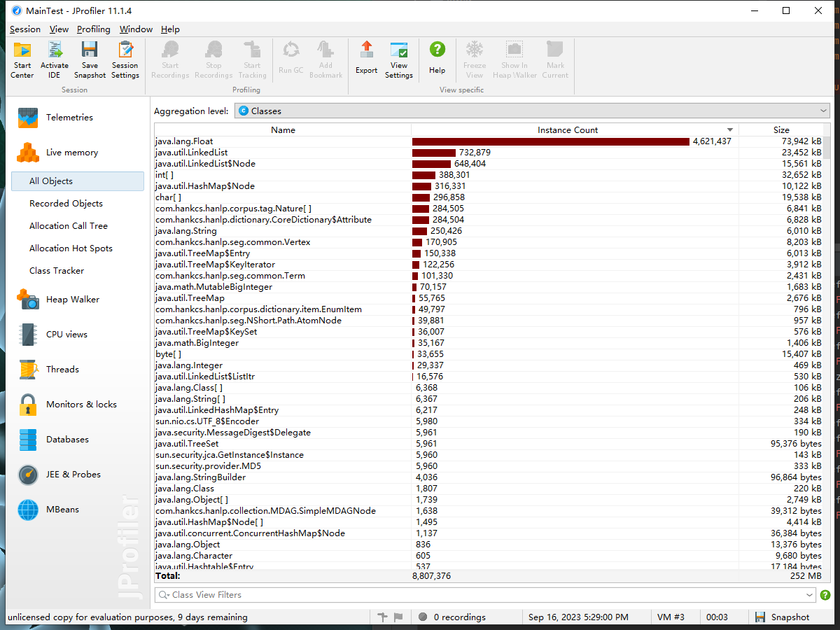Click the Snapshot status bar entry
Screen dimensions: 840x630
click(x=783, y=617)
